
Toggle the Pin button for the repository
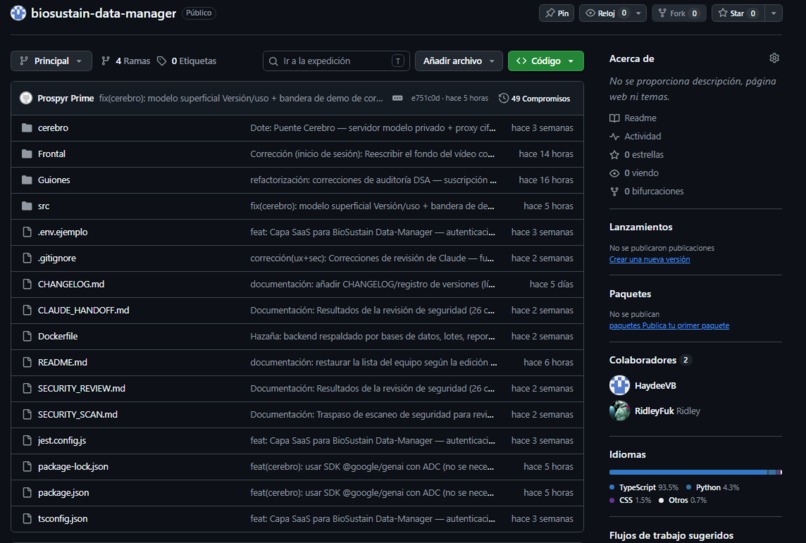point(557,13)
